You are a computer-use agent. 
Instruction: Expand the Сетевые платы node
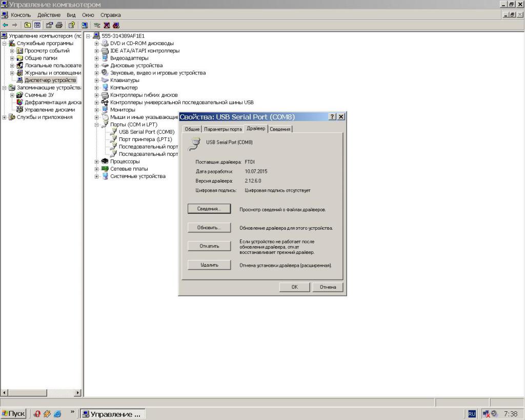point(96,169)
